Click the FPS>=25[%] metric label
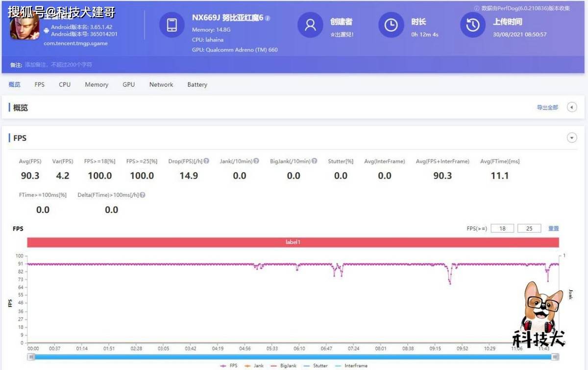 pyautogui.click(x=142, y=161)
